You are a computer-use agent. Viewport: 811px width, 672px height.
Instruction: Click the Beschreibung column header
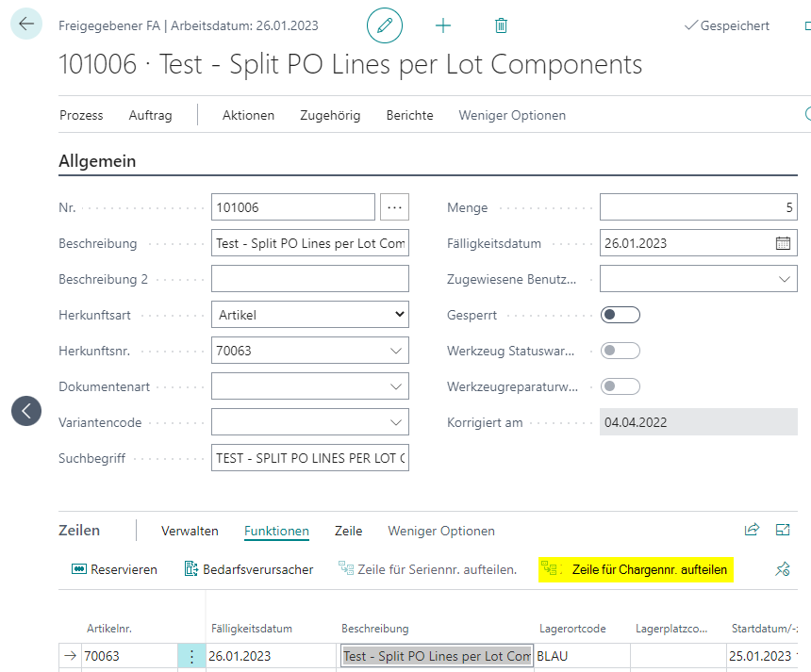[375, 629]
